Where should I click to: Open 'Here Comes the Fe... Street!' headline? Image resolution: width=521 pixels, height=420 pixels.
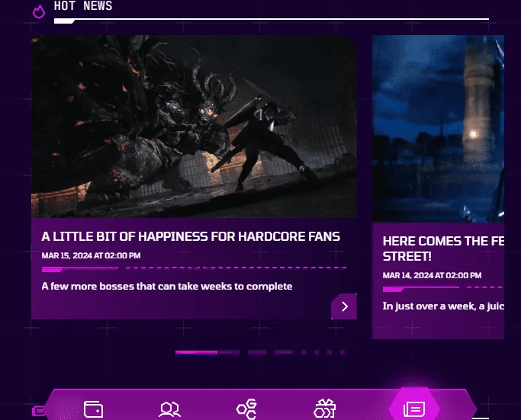443,248
